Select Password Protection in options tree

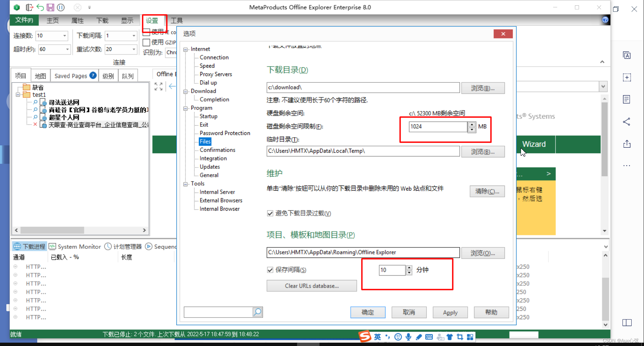(x=225, y=133)
